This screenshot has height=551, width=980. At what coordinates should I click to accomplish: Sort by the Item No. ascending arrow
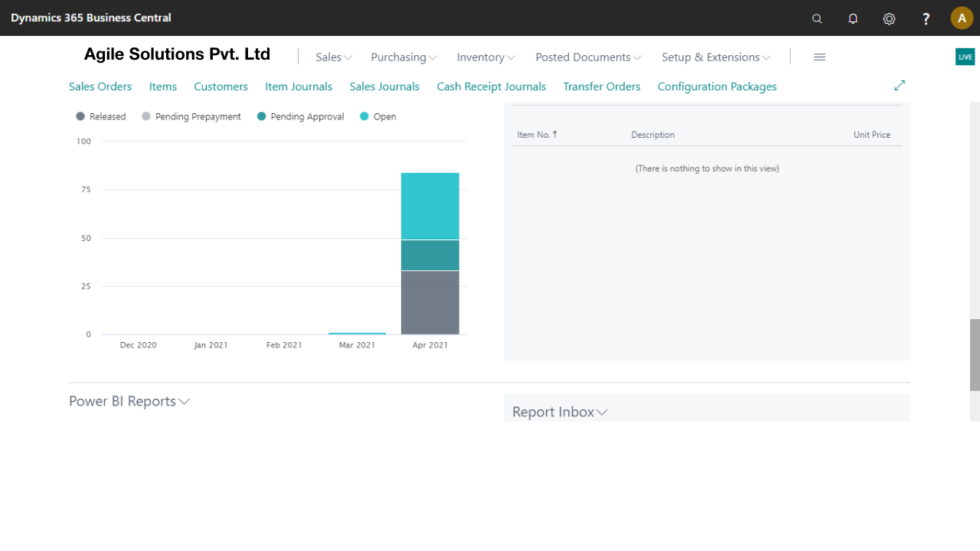(x=555, y=135)
